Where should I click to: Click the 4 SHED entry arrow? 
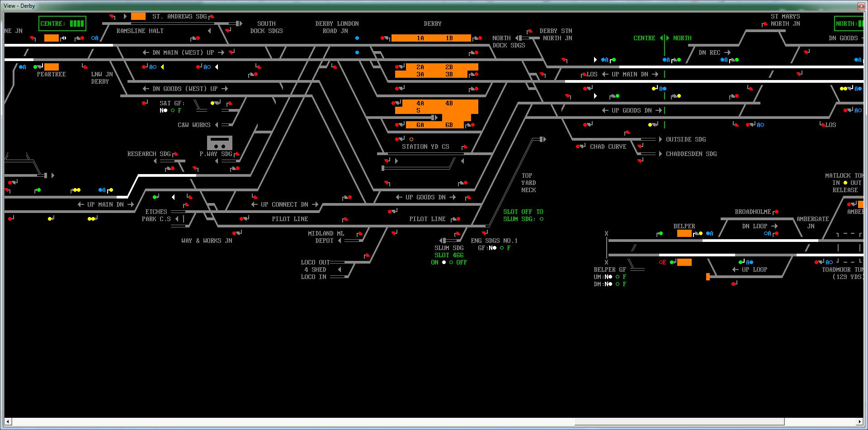(340, 269)
